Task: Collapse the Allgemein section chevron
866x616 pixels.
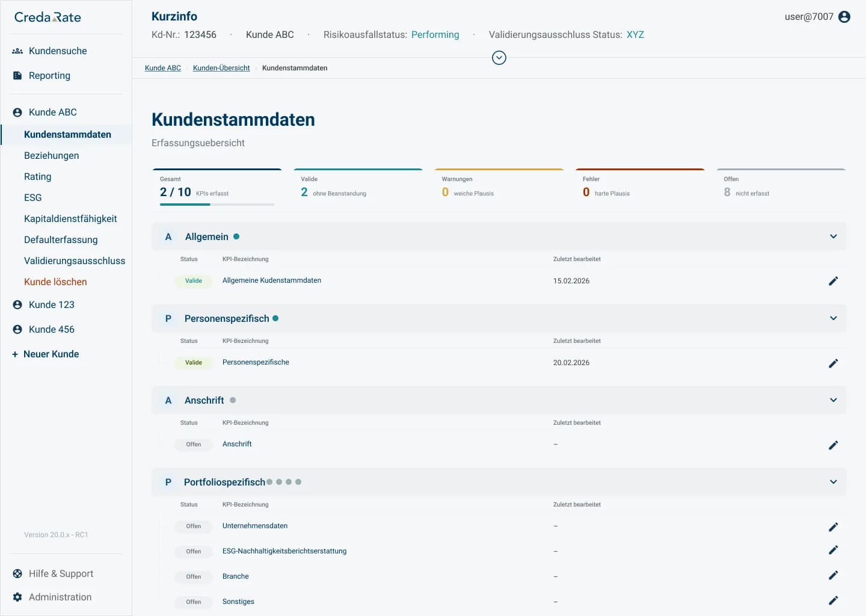Action: pyautogui.click(x=834, y=236)
